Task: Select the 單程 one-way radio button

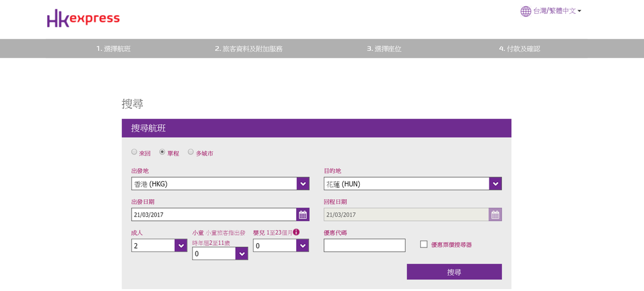Action: [162, 152]
